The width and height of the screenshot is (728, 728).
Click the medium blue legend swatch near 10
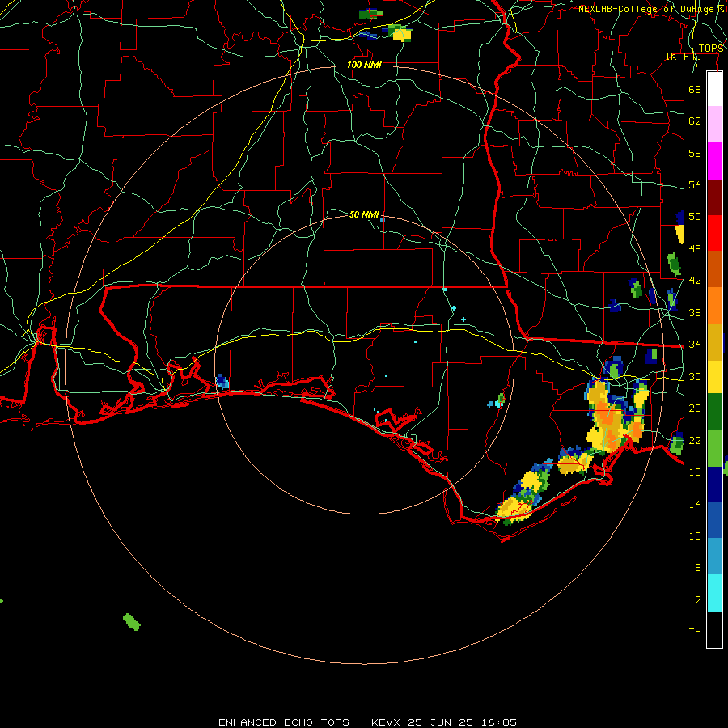tap(714, 520)
